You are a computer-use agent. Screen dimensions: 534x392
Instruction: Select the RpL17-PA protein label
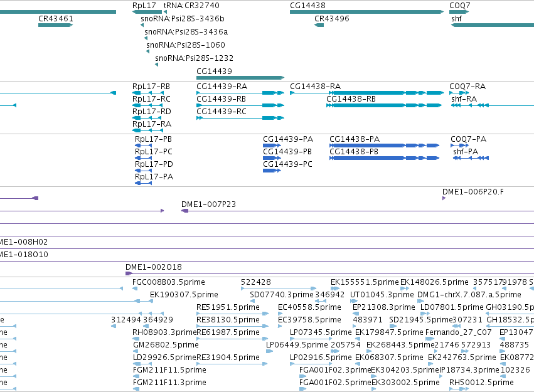[x=154, y=177]
